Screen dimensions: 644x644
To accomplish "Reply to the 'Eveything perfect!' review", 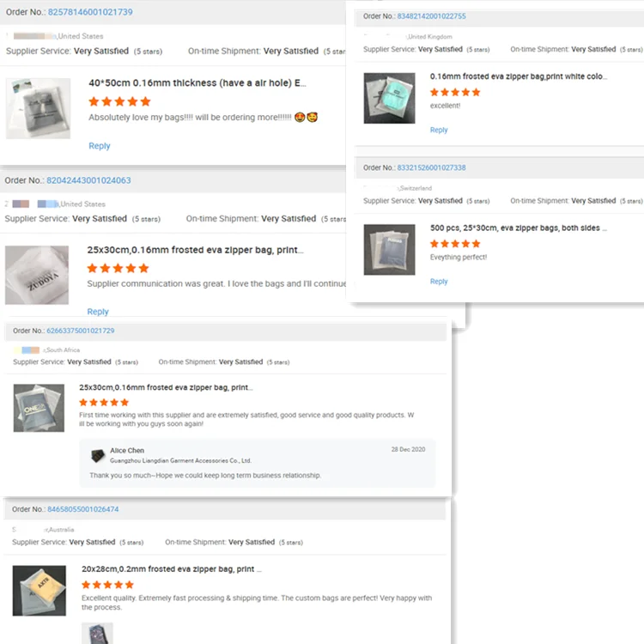I will click(439, 282).
